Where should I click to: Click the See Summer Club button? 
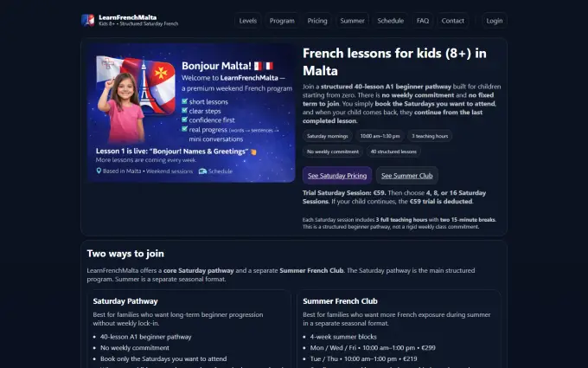(x=407, y=176)
